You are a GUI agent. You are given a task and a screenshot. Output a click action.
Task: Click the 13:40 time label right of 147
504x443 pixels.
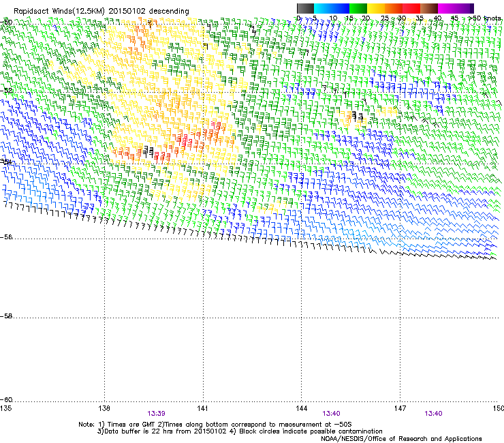point(433,414)
